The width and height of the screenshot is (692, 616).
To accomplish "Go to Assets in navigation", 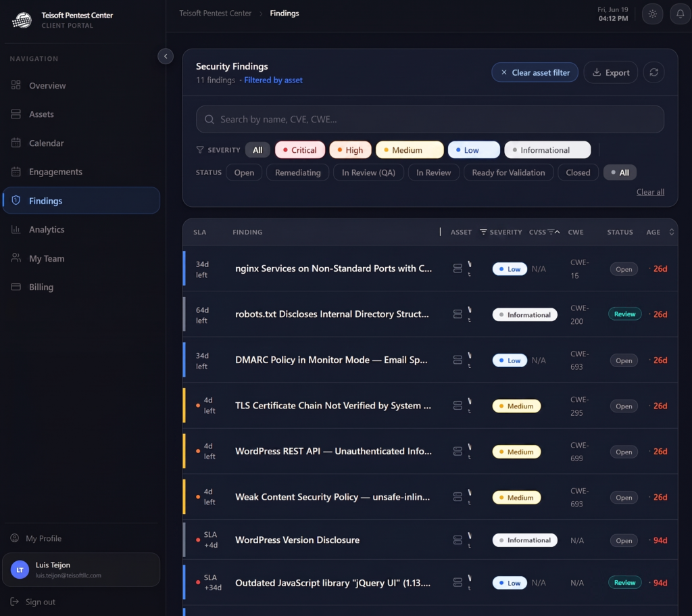I will tap(81, 114).
